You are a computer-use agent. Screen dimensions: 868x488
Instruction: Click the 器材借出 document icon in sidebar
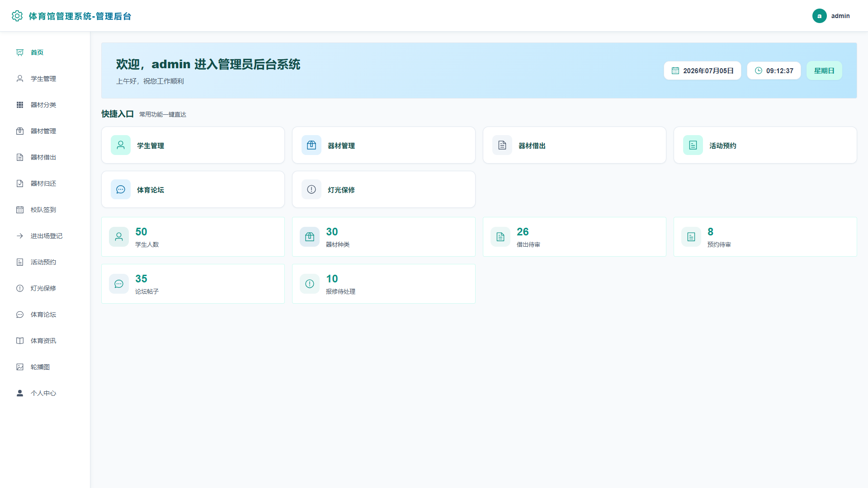point(20,157)
